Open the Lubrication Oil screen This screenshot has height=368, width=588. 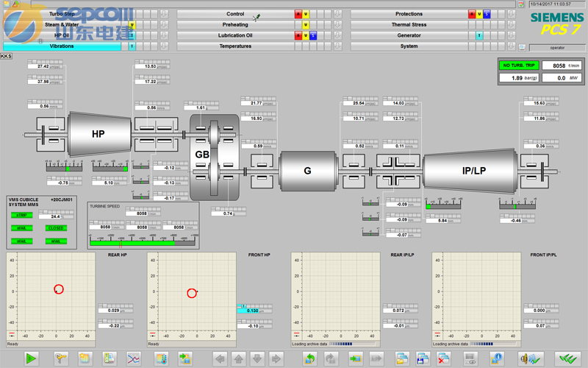point(235,35)
